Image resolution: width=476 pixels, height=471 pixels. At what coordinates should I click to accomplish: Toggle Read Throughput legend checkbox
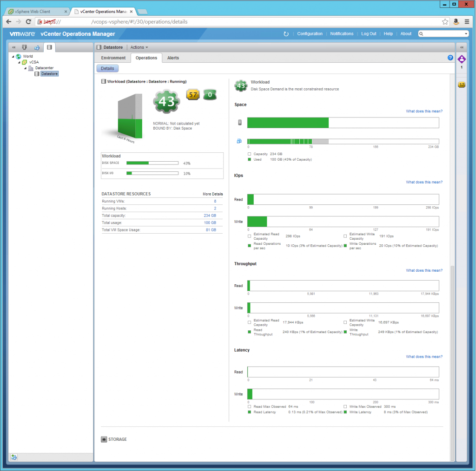(x=249, y=332)
